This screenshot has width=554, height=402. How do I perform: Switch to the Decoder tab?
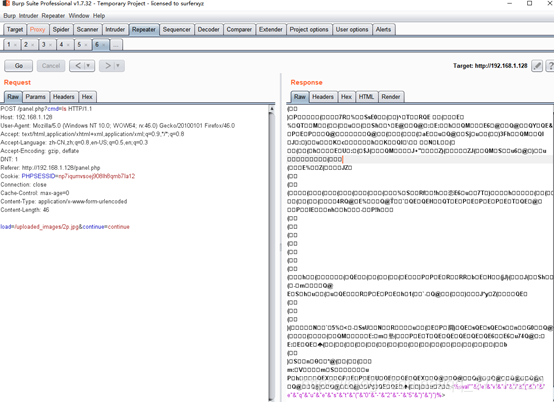pos(208,29)
